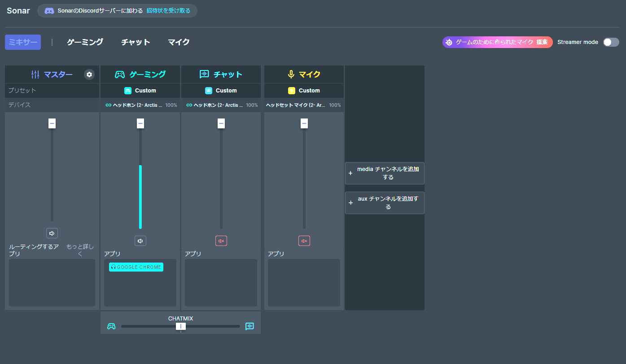Mute the Master channel speaker button
Viewport: 626px width, 364px height.
(x=52, y=233)
